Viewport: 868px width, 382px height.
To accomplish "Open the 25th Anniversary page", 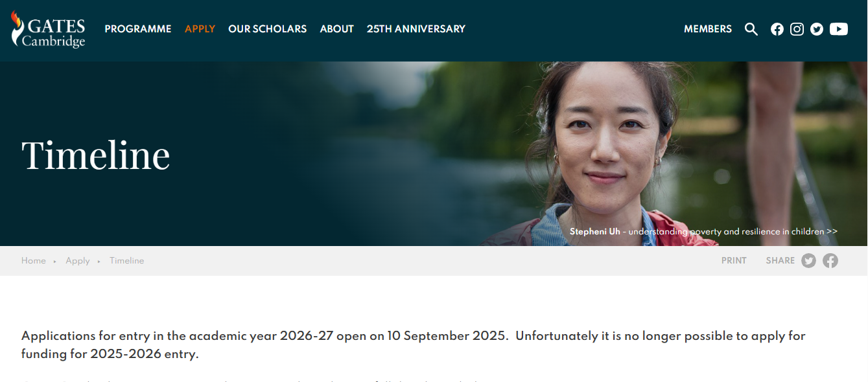I will [x=416, y=29].
